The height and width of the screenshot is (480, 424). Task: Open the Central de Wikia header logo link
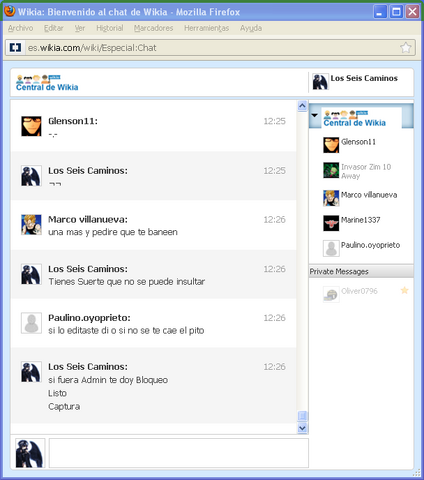coord(47,83)
